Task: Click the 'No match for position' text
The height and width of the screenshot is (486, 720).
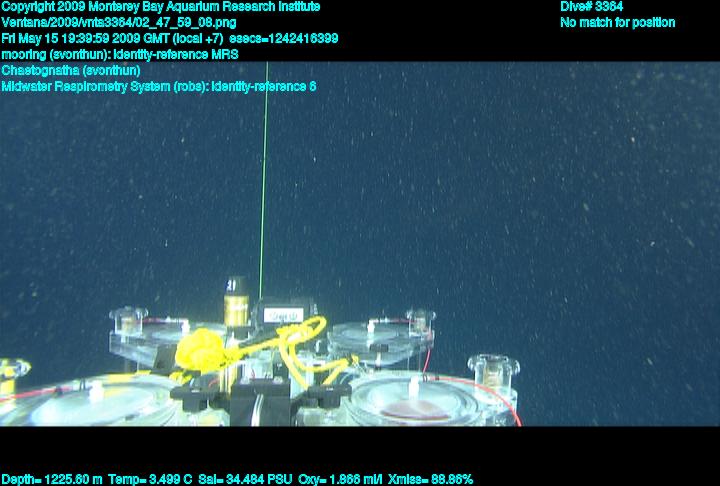Action: [617, 23]
